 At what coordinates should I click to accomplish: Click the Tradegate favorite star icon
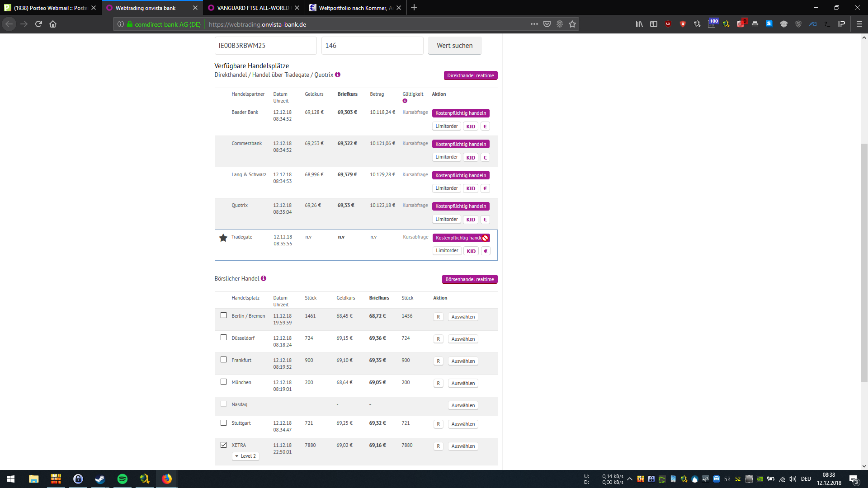223,238
